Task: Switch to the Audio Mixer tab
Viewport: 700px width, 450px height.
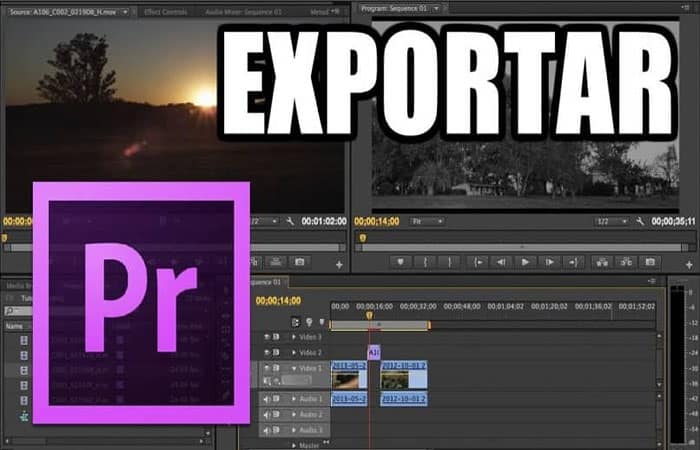Action: coord(244,12)
